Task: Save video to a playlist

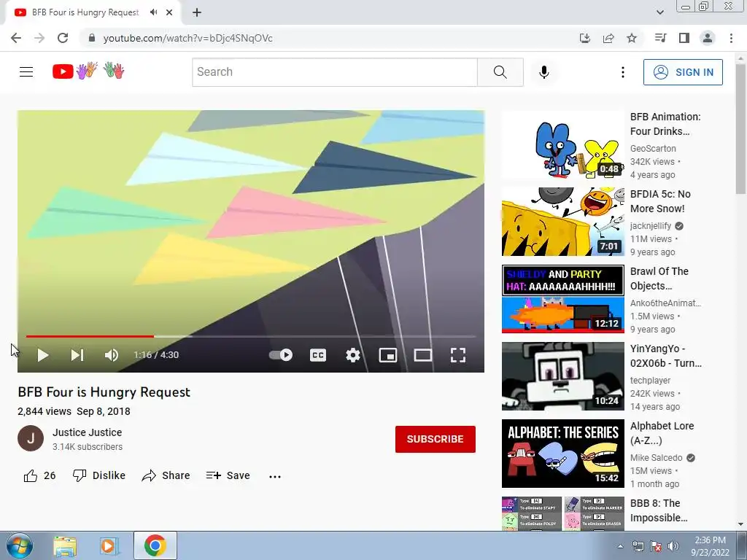Action: point(228,475)
